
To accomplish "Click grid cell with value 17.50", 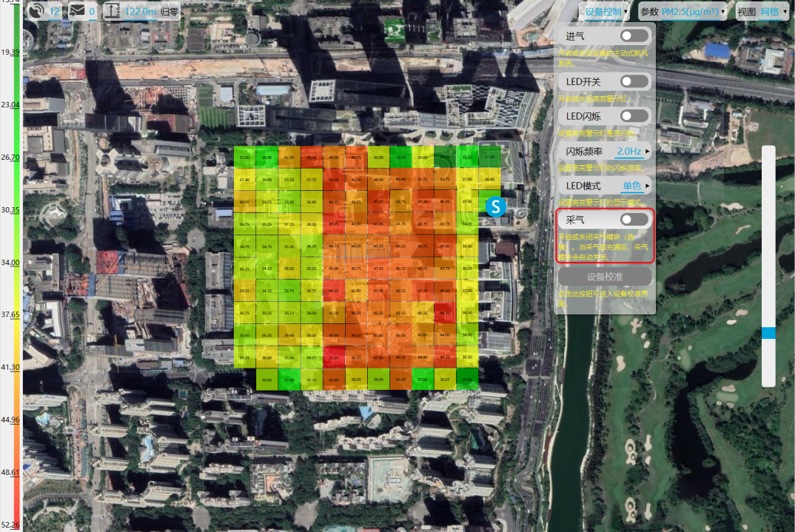I will point(489,157).
